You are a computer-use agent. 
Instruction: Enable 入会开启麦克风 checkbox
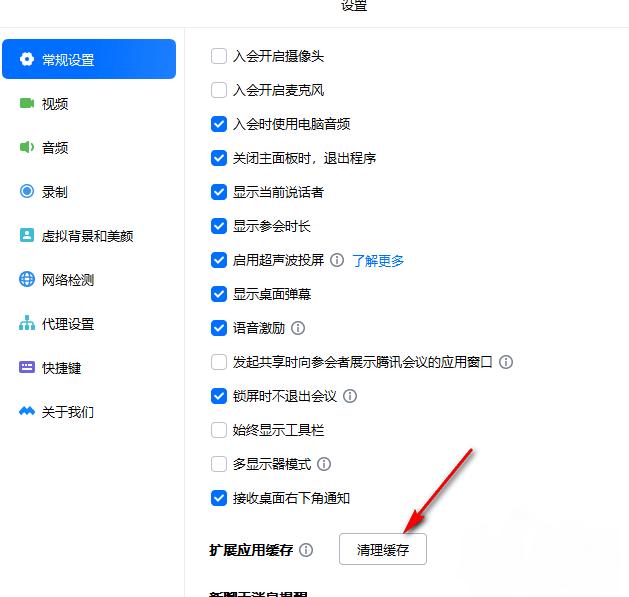click(x=219, y=91)
